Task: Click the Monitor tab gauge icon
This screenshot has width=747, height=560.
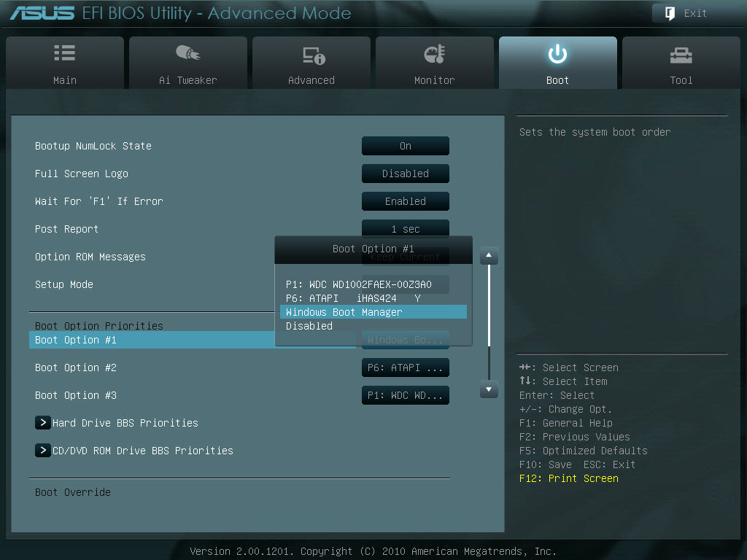Action: (x=435, y=54)
